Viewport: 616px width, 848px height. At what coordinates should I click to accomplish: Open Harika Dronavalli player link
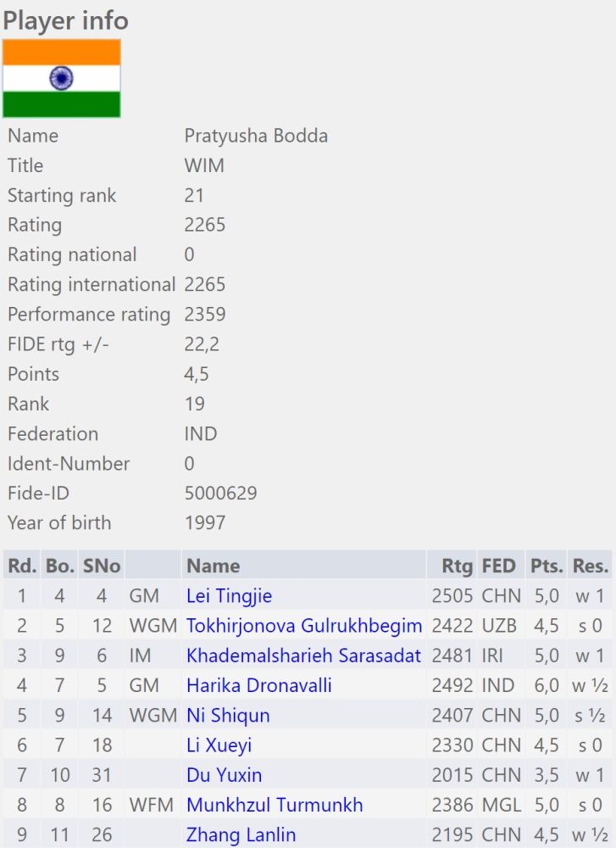tap(258, 685)
